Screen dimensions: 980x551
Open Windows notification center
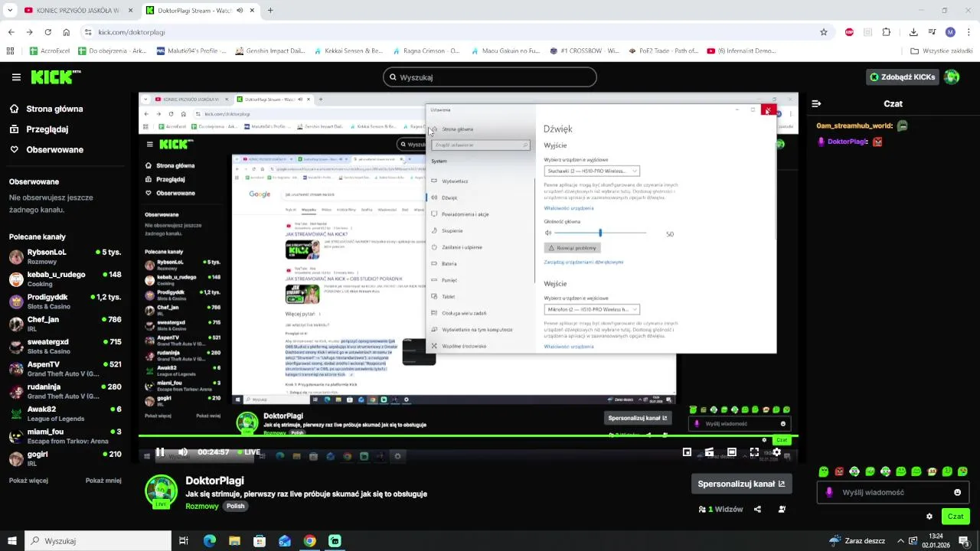click(963, 541)
